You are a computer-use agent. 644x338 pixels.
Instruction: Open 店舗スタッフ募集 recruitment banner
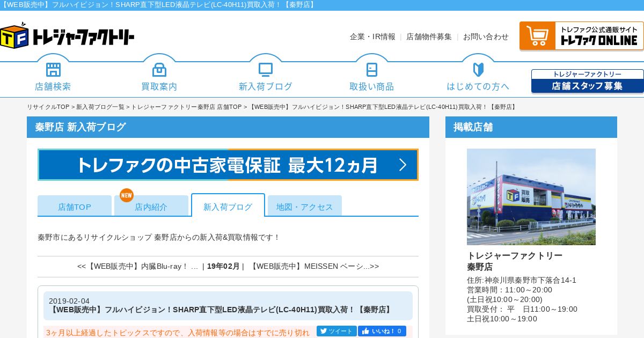pos(588,81)
